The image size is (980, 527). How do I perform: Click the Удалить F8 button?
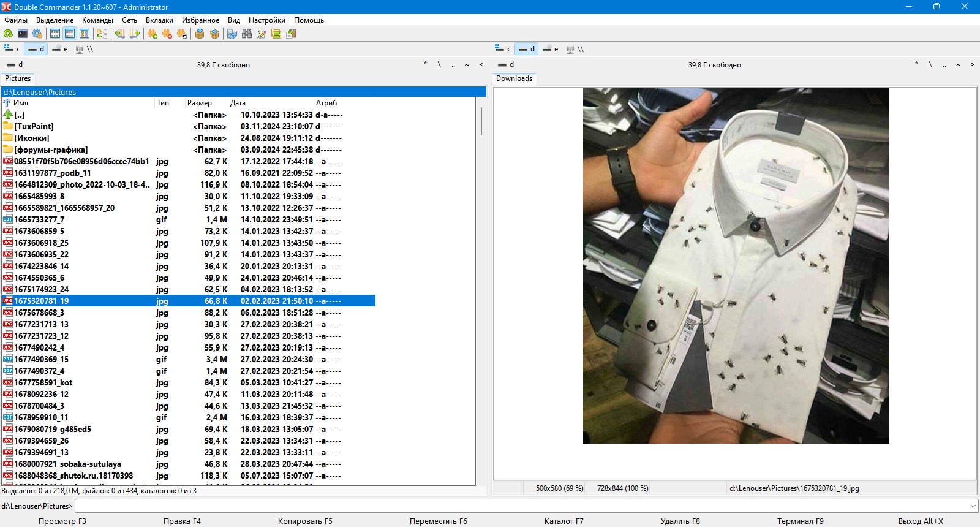680,521
